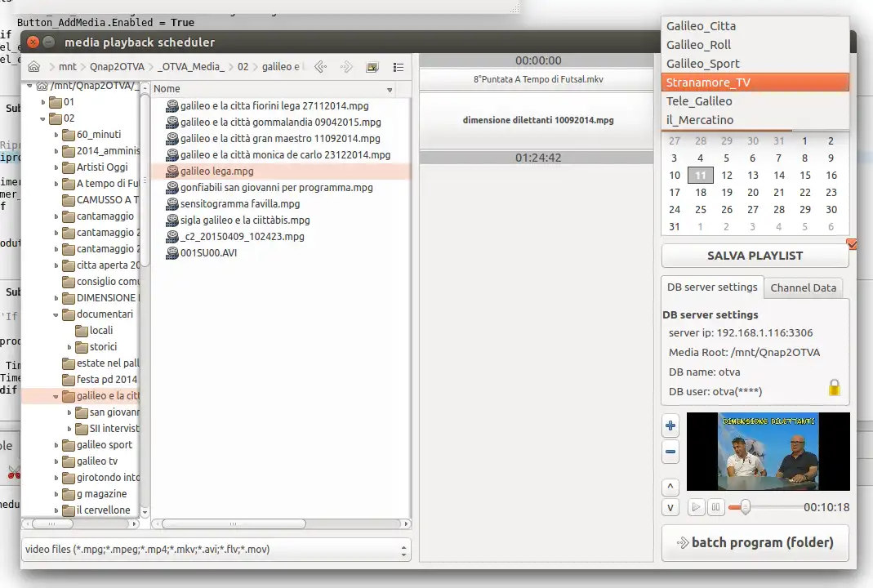The image size is (873, 588).
Task: Move item down with the v button
Action: (670, 507)
